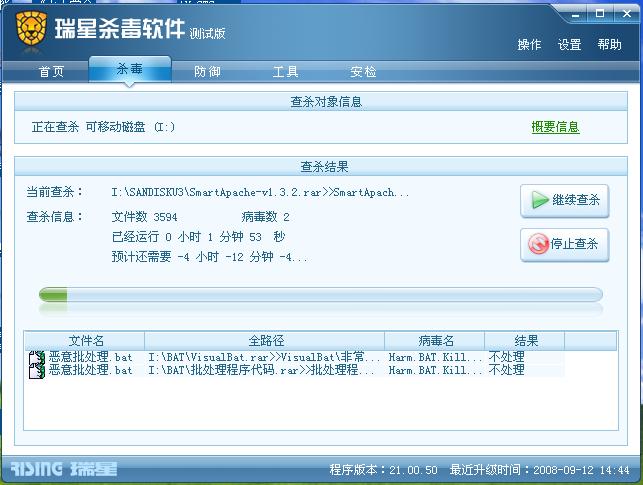The height and width of the screenshot is (485, 643).
Task: Select the first 恶意批处理.bat file icon
Action: tap(36, 358)
